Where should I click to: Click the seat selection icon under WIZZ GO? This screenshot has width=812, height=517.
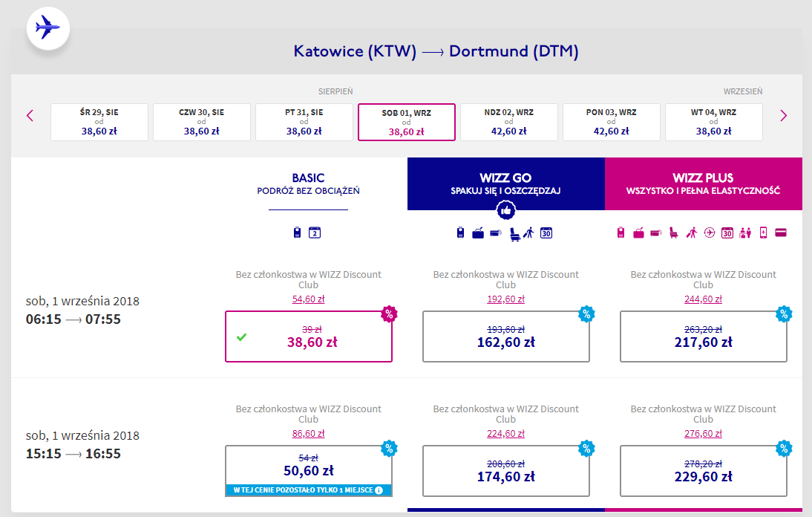[x=511, y=233]
